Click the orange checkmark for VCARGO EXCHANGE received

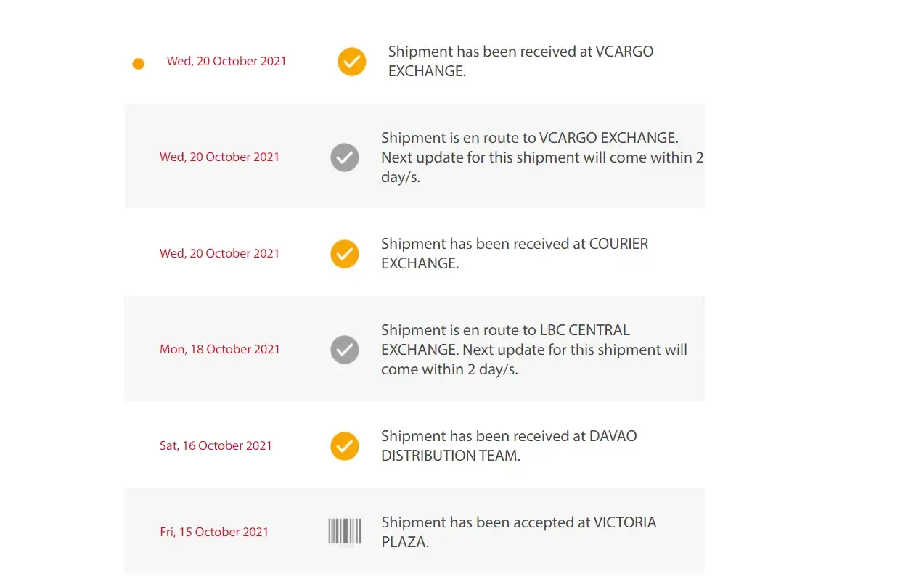[x=352, y=62]
